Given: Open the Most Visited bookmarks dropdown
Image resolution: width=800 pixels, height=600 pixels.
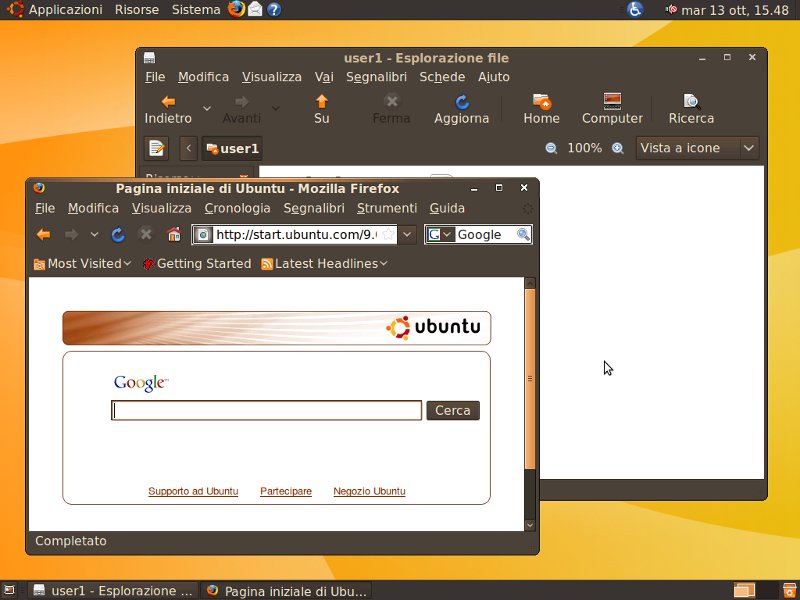Looking at the screenshot, I should point(83,264).
